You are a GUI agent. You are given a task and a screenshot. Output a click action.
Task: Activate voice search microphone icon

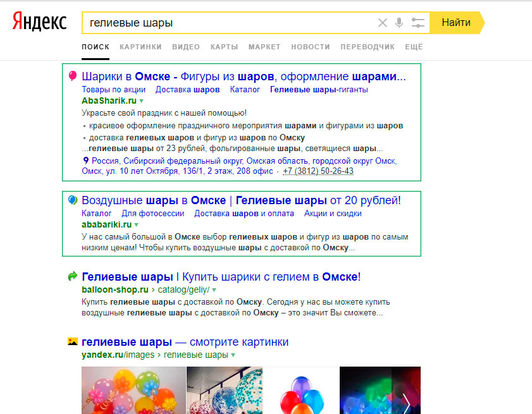tap(399, 23)
